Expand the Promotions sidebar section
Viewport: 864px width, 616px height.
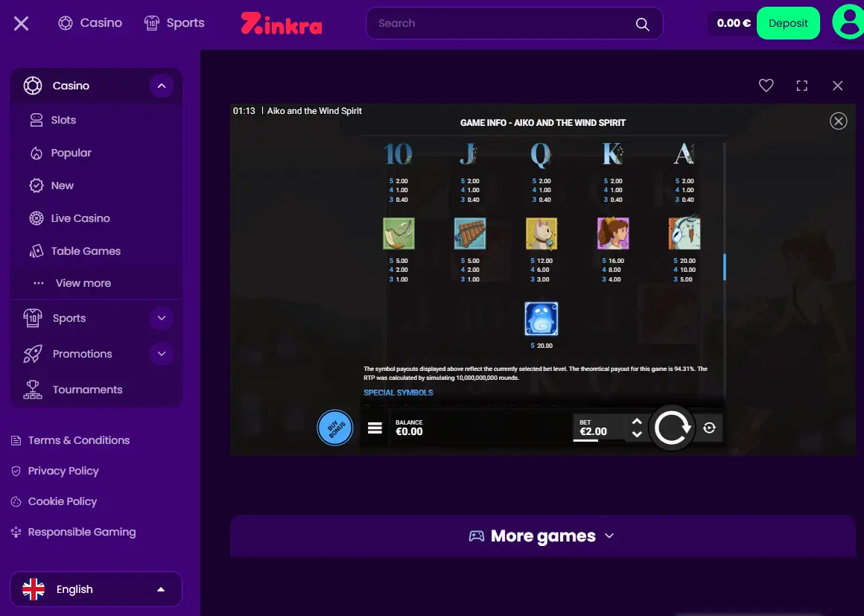[x=162, y=354]
